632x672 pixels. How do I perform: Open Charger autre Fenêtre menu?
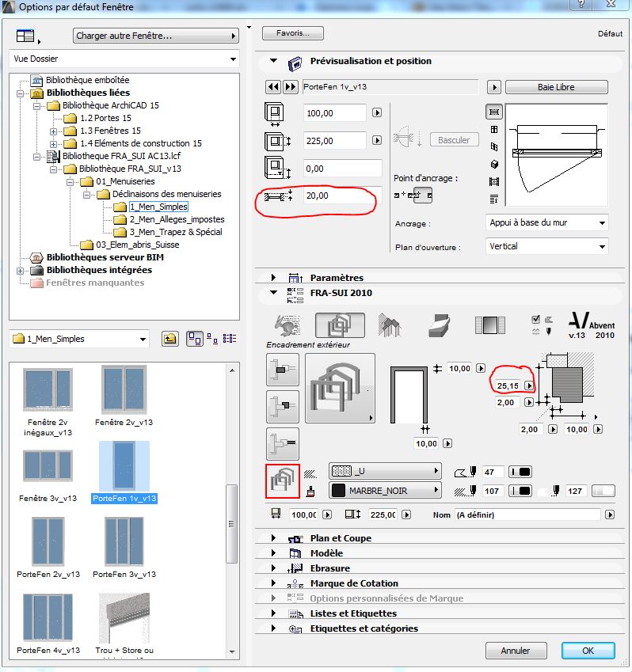coord(156,36)
